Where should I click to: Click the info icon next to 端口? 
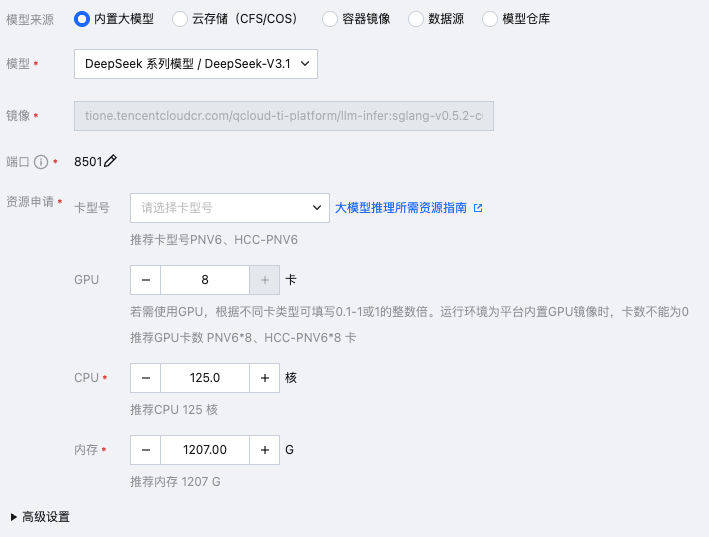click(x=41, y=162)
